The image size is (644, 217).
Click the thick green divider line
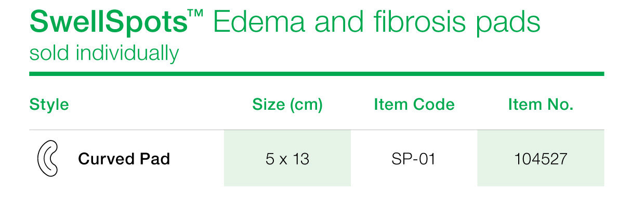tap(317, 74)
